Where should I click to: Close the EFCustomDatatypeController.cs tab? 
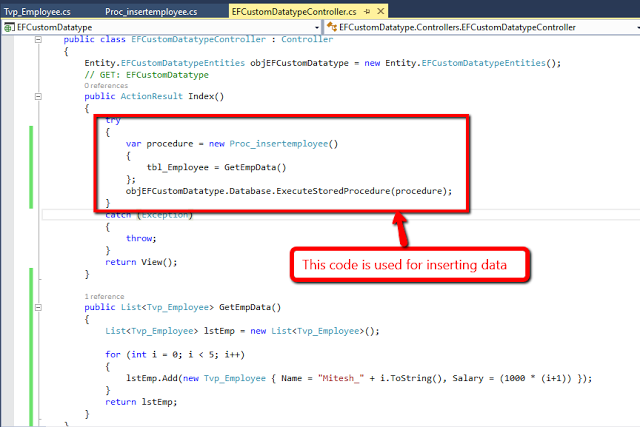tap(381, 11)
